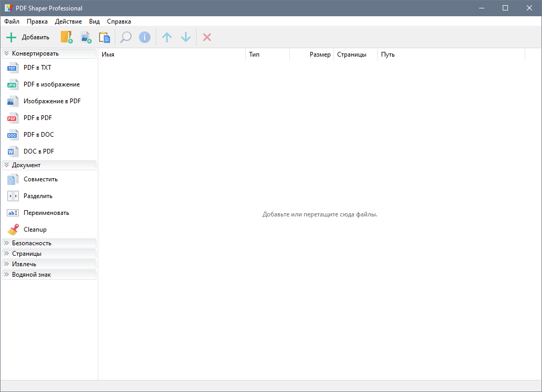Choose the Разделить document tool
This screenshot has height=392, width=542.
tap(38, 196)
